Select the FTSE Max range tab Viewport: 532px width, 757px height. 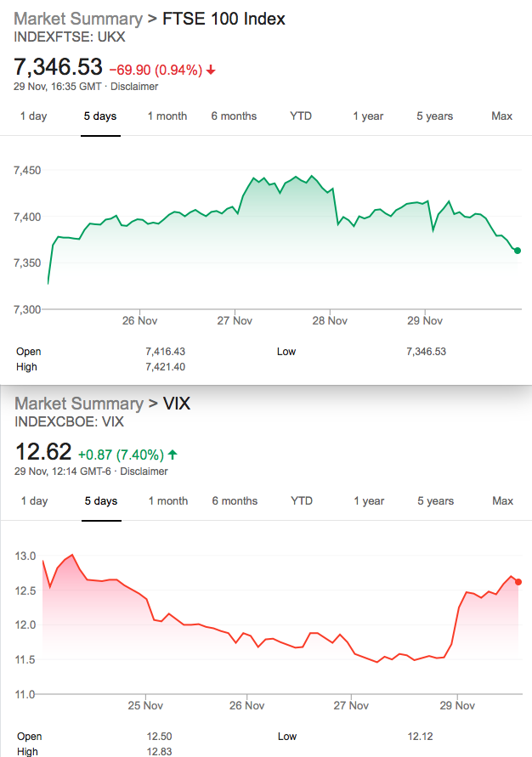click(501, 116)
